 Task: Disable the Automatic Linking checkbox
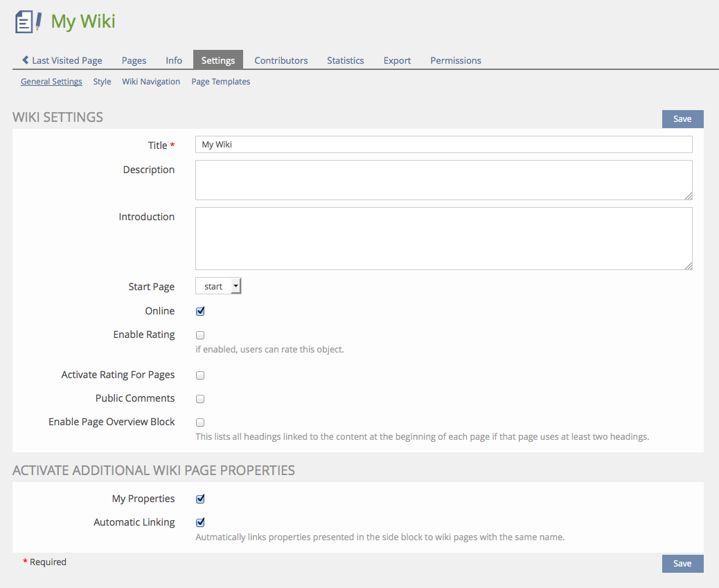pos(200,523)
